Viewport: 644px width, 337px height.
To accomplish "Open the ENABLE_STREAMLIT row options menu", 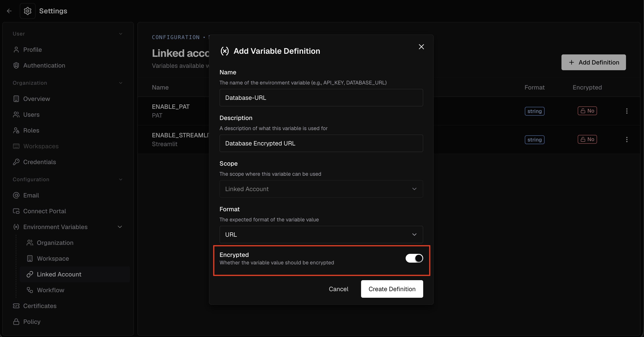I will pyautogui.click(x=627, y=139).
